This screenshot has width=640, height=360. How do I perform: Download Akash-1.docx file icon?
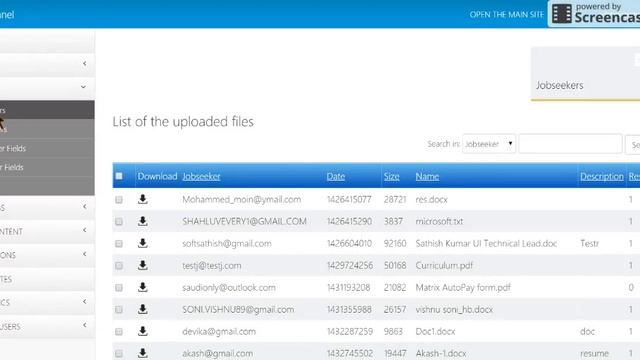142,353
